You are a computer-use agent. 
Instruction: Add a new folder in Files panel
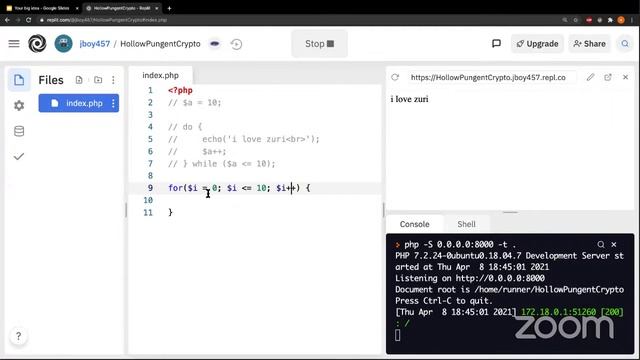pyautogui.click(x=98, y=80)
